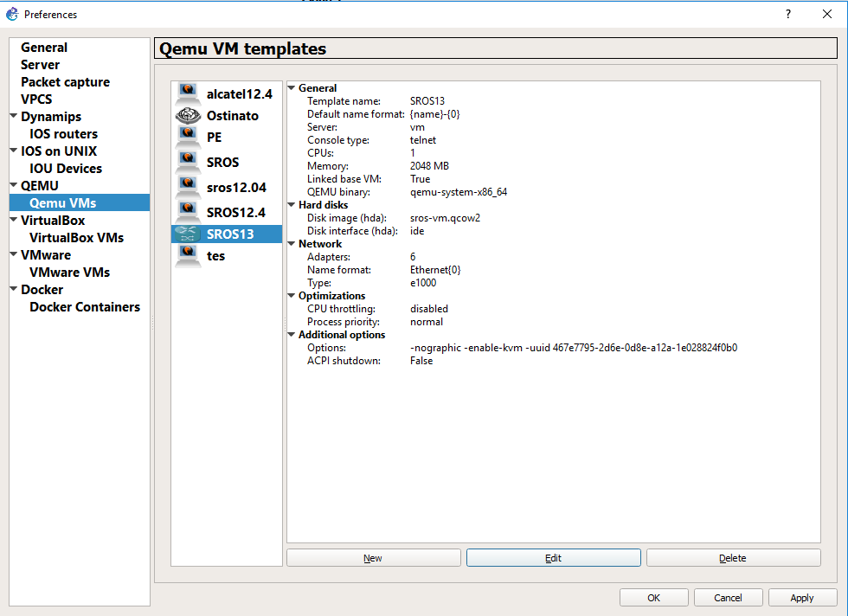Select VirtualBox VMs in sidebar
Image resolution: width=848 pixels, height=616 pixels.
tap(76, 237)
